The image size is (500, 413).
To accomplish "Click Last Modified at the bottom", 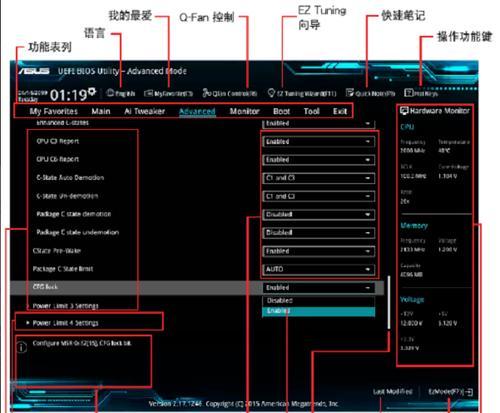I will pos(392,392).
